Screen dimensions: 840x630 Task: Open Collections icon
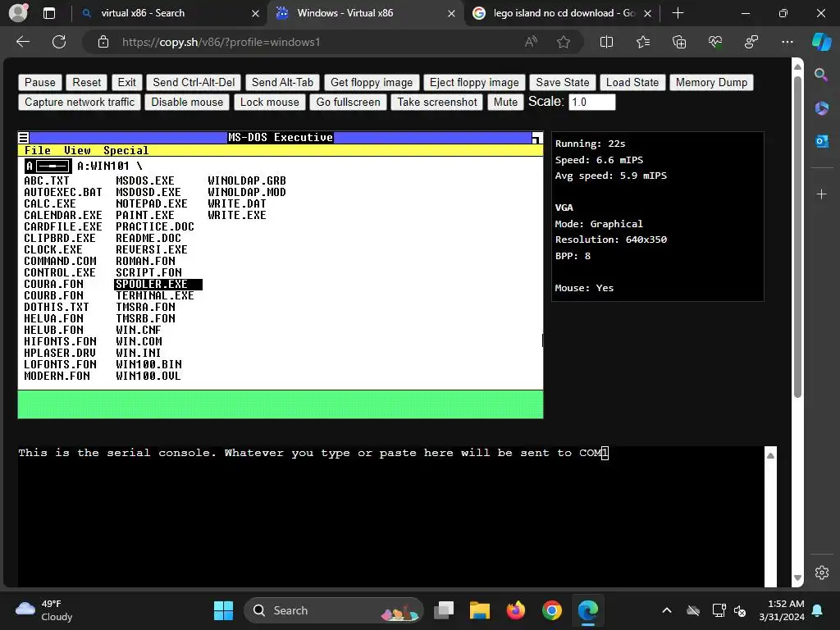[679, 42]
